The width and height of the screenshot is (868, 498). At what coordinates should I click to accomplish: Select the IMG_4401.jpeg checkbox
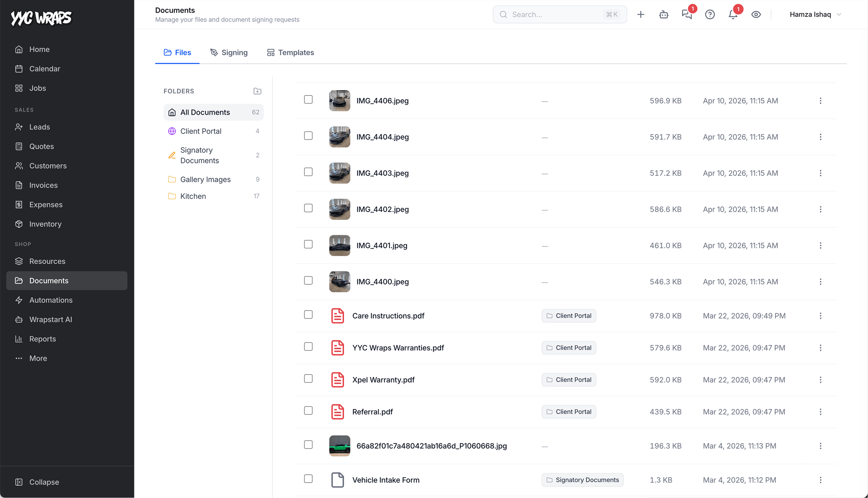coord(308,244)
